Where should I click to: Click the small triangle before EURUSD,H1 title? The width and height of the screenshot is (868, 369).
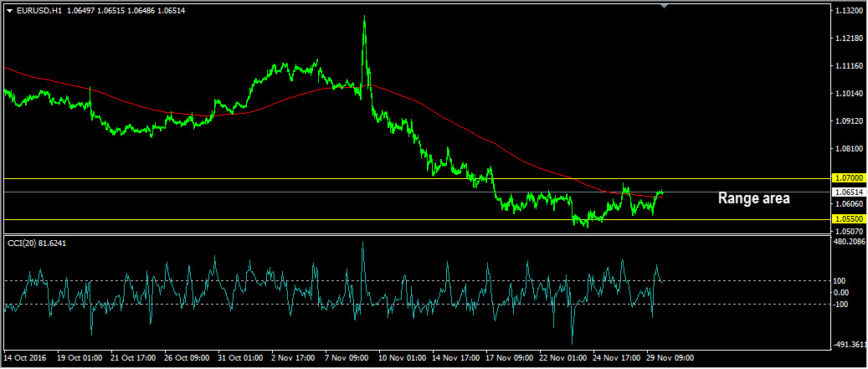9,11
